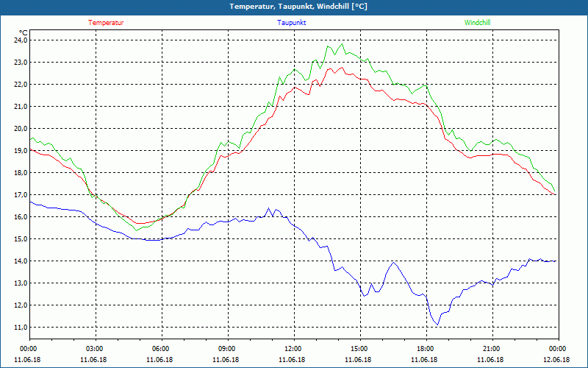Click the 15:00 time axis label
The height and width of the screenshot is (368, 588).
point(360,349)
